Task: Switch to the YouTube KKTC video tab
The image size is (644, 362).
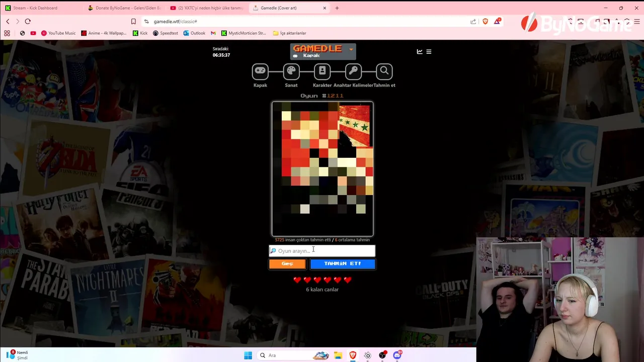Action: pos(206,8)
